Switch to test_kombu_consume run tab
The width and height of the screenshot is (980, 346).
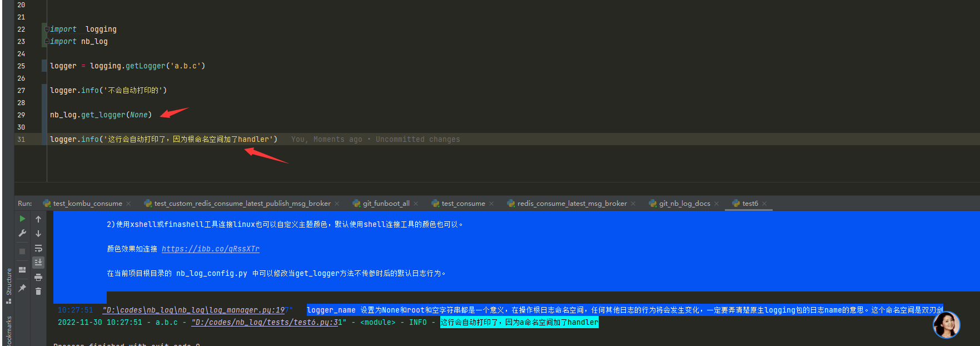click(82, 204)
